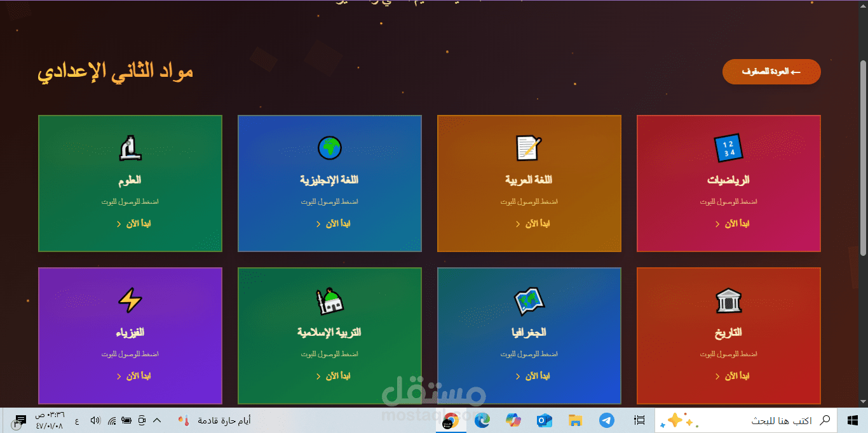Click the map icon on الجغرافيا card
This screenshot has width=868, height=433.
pos(529,300)
